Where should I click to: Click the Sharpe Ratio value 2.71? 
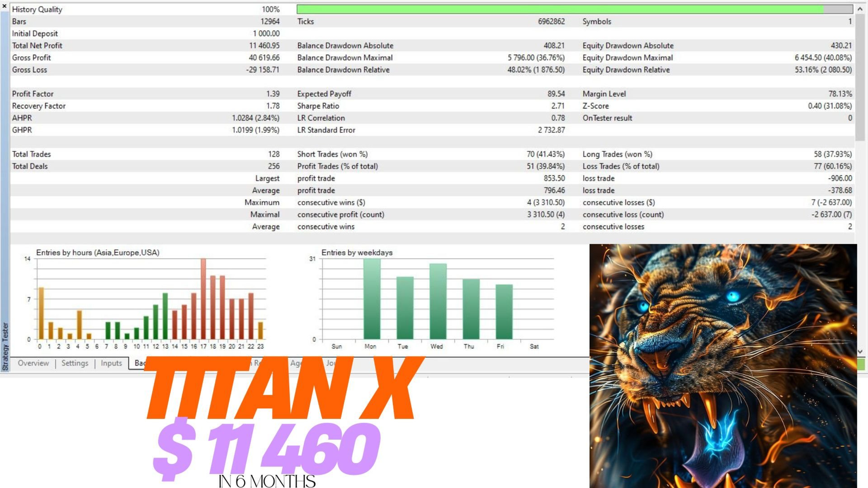[x=558, y=106]
